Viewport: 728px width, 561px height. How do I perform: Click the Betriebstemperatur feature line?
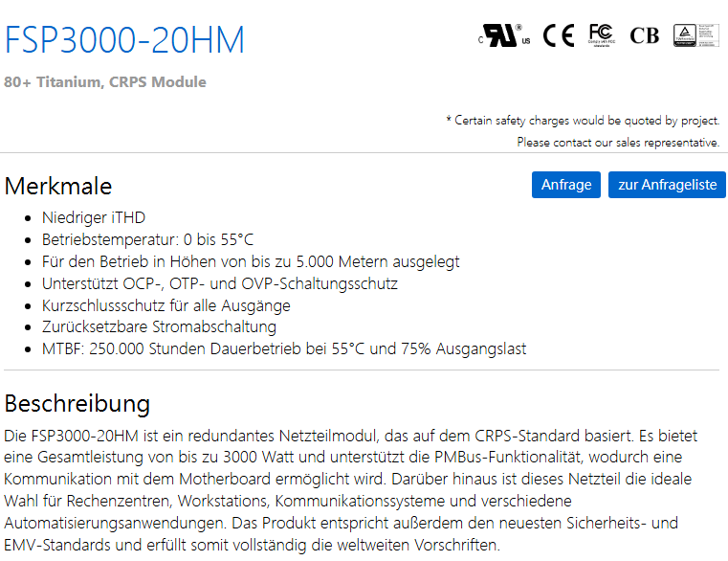coord(147,239)
